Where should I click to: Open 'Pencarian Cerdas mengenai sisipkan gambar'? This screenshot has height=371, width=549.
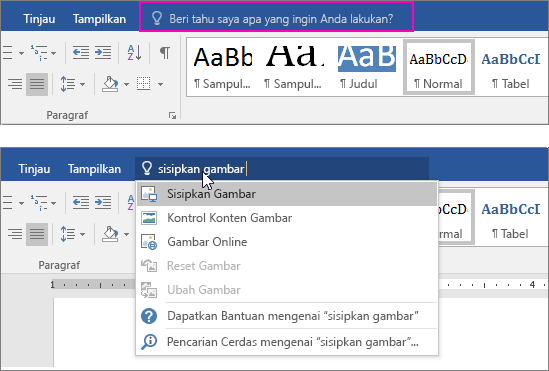[287, 342]
